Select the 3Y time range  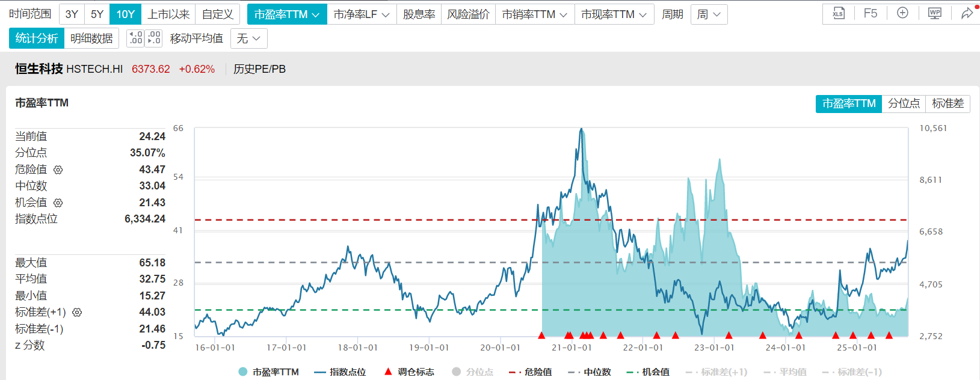pyautogui.click(x=72, y=14)
